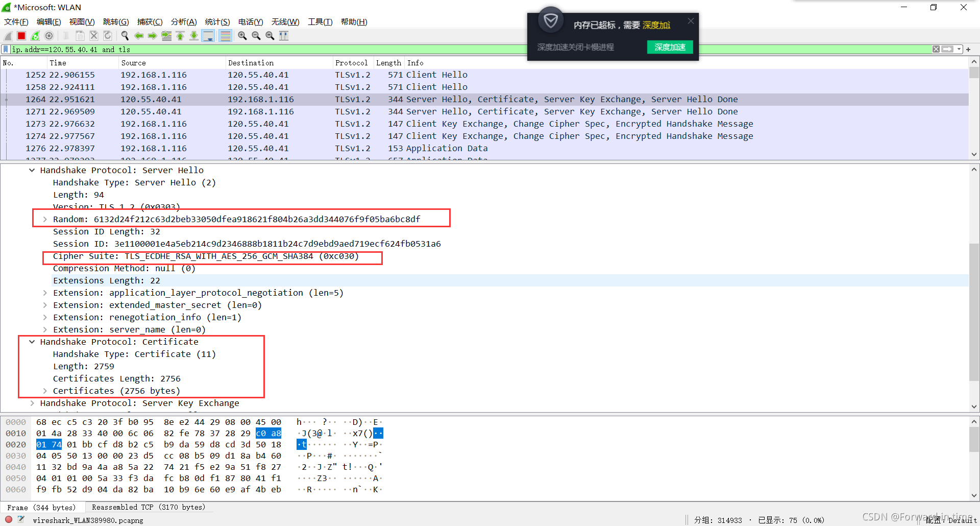Open the 帮助(H) menu

[354, 22]
